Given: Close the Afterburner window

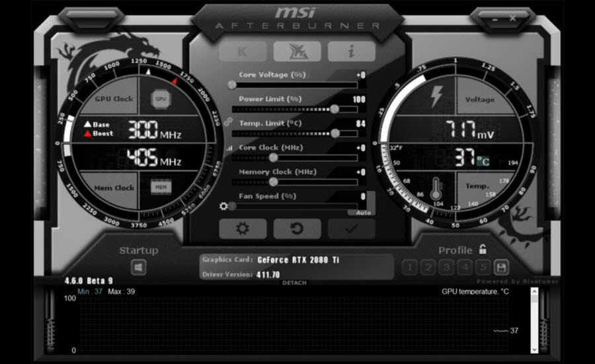Looking at the screenshot, I should (512, 18).
